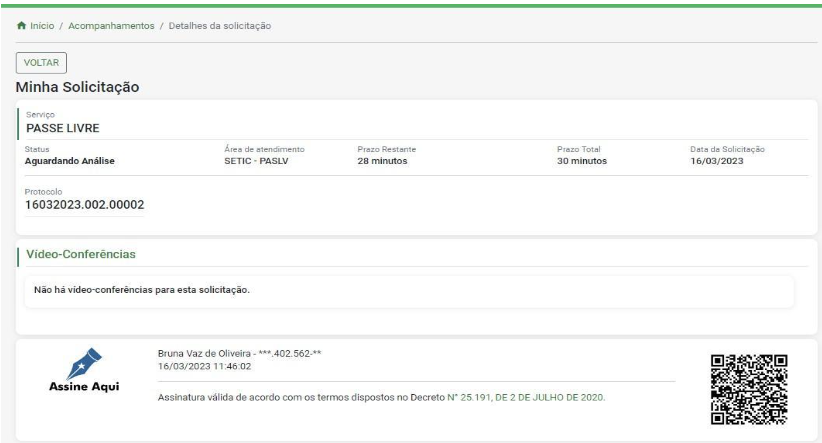Click the Vídeo-Conferências section heading

pos(81,254)
